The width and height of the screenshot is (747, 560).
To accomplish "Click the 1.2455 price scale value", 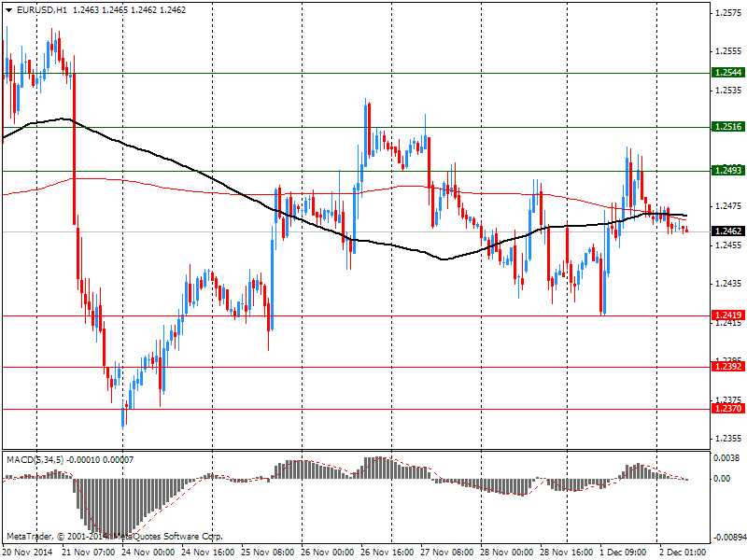I will click(x=728, y=245).
